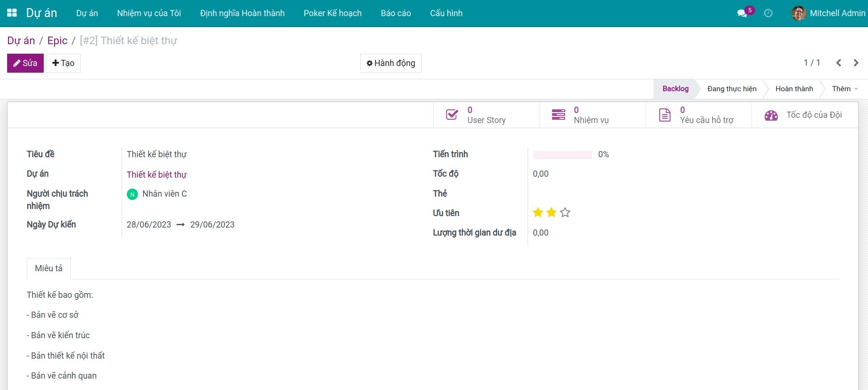Image resolution: width=868 pixels, height=390 pixels.
Task: Open Tốc độ của Đội dashboard
Action: coord(805,115)
